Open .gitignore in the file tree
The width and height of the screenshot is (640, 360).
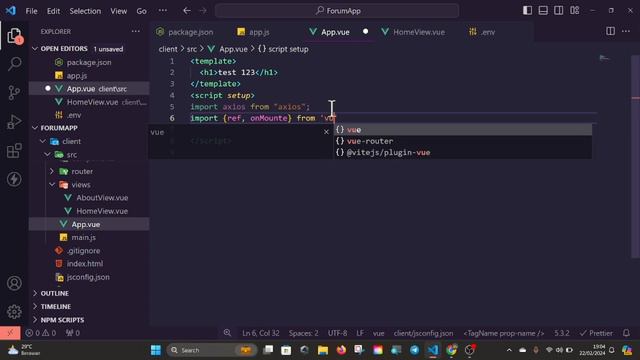pos(84,251)
